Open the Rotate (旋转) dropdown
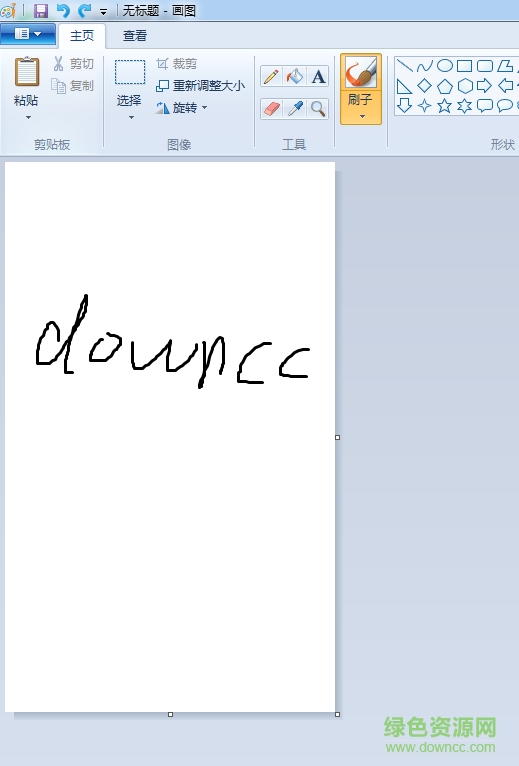Image resolution: width=519 pixels, height=766 pixels. pyautogui.click(x=182, y=107)
